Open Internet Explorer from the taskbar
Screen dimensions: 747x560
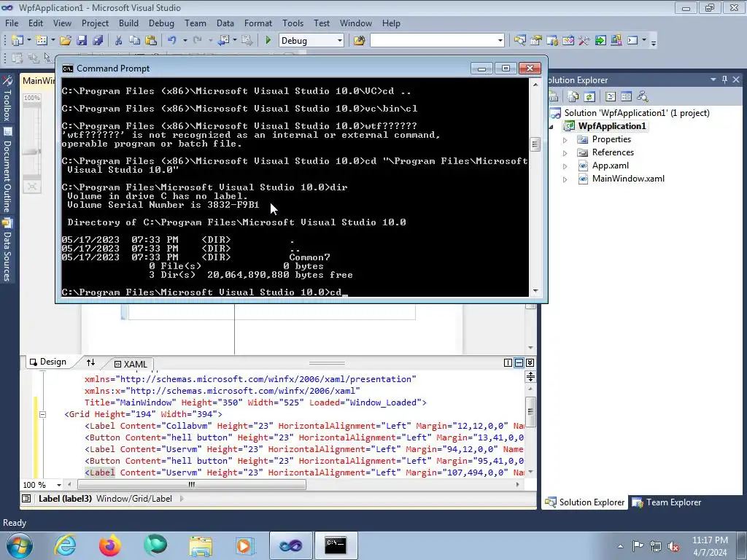65,545
